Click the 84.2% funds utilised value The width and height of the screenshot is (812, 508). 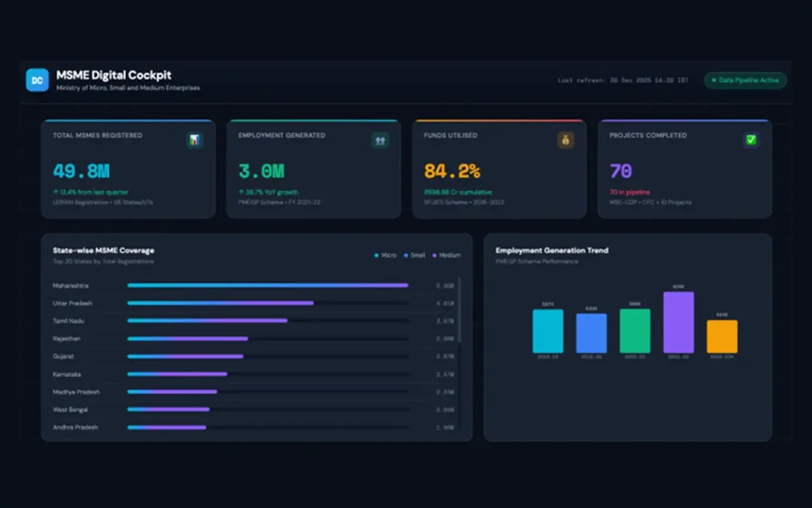pos(452,171)
